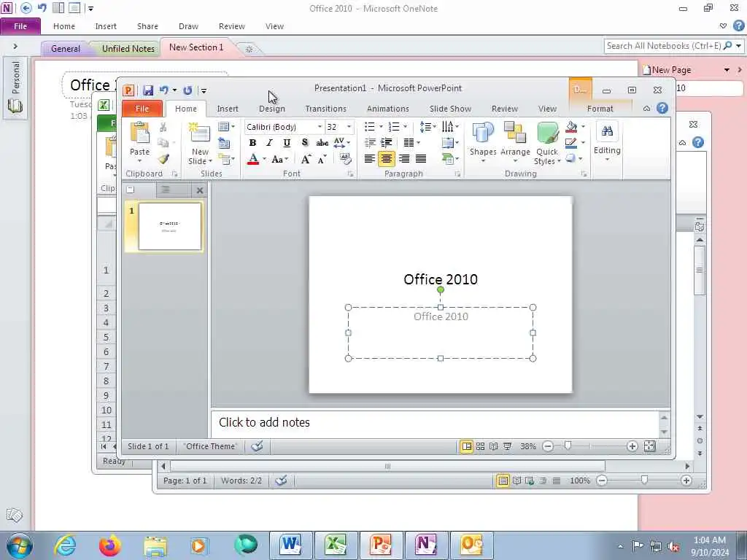The image size is (747, 560).
Task: Open the PowerPoint Transitions tab
Action: point(326,109)
